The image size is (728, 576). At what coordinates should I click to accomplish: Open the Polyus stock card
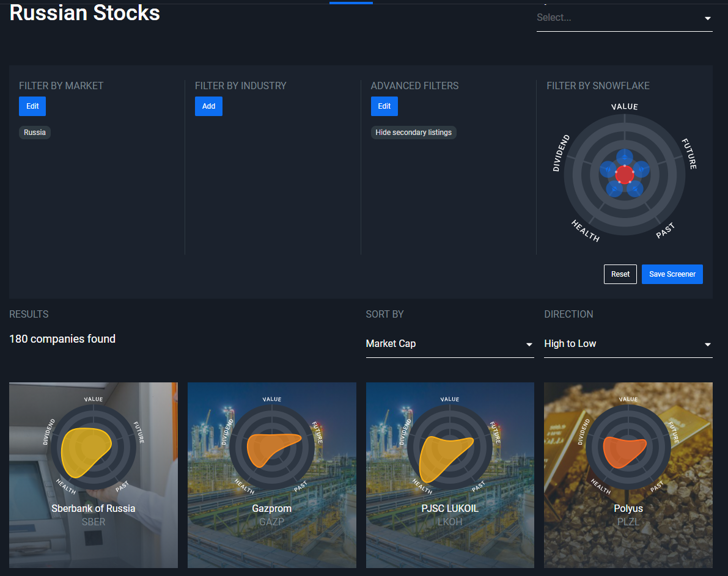pyautogui.click(x=628, y=475)
